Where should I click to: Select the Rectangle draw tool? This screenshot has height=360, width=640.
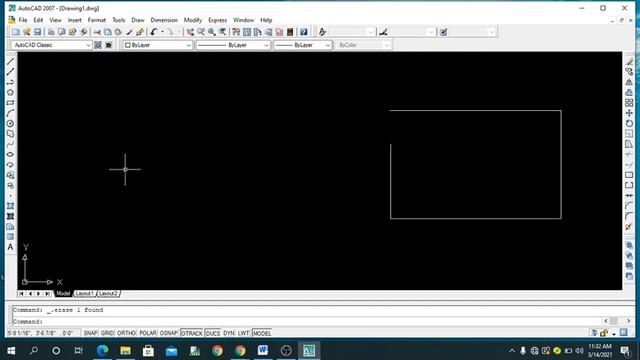coord(11,103)
